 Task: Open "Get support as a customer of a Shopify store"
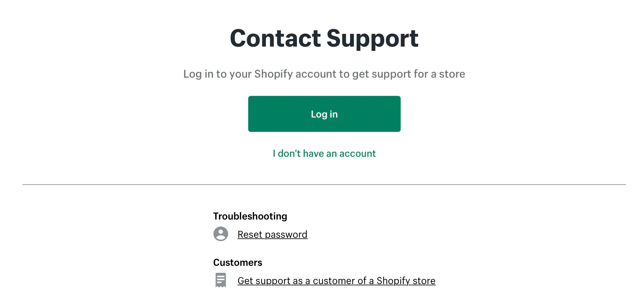336,281
